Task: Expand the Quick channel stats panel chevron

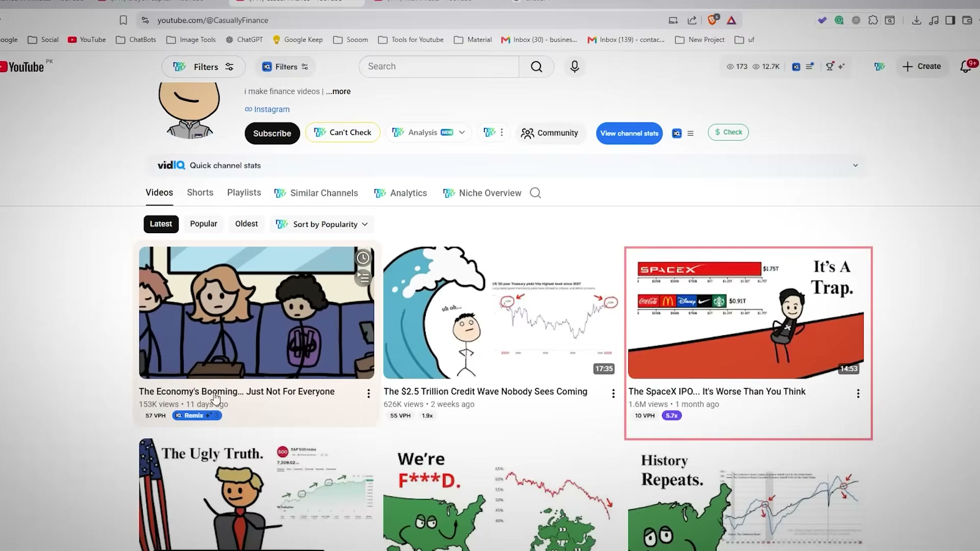Action: 855,165
